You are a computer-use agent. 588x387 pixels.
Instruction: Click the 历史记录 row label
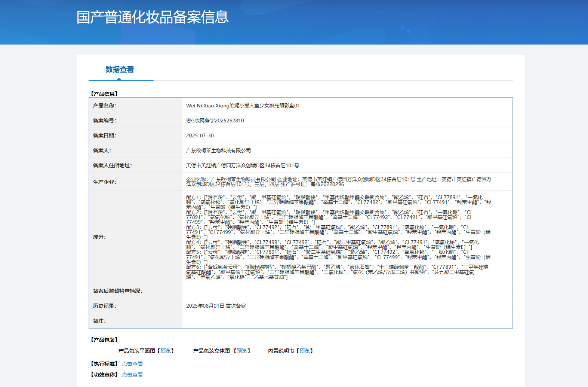(x=105, y=306)
